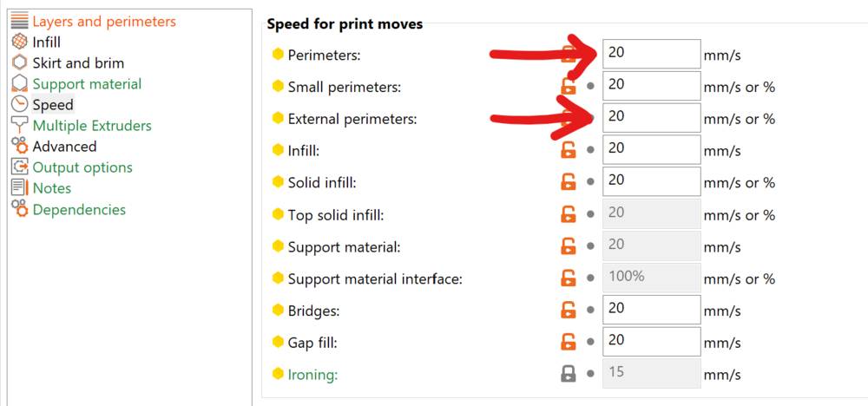Viewport: 868px width, 406px height.
Task: Toggle the grey lock for Ironing
Action: point(569,374)
